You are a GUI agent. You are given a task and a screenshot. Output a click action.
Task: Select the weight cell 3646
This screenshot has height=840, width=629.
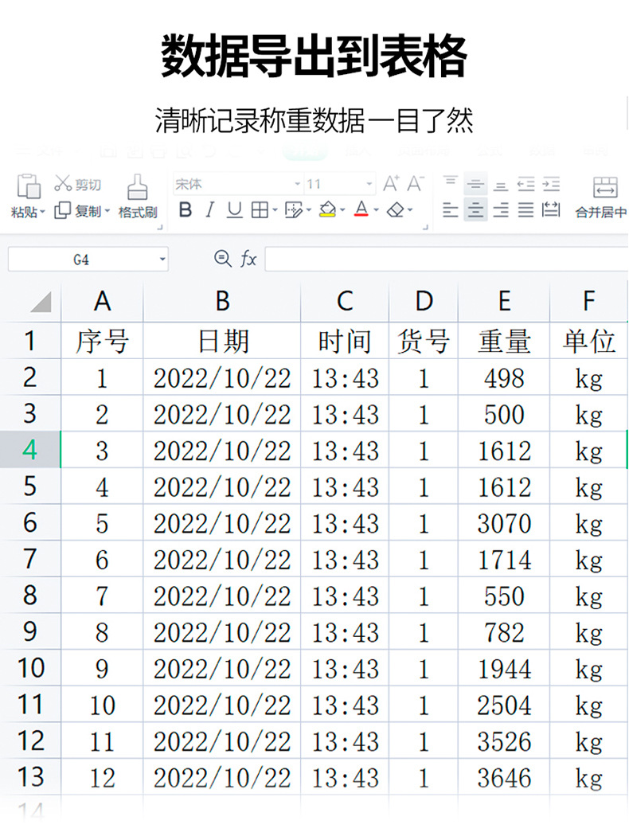click(x=504, y=777)
